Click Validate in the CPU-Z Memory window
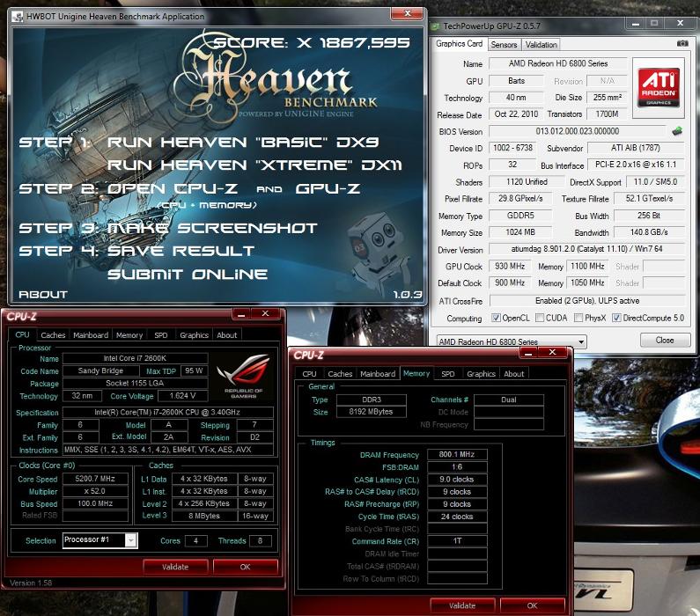 (462, 605)
